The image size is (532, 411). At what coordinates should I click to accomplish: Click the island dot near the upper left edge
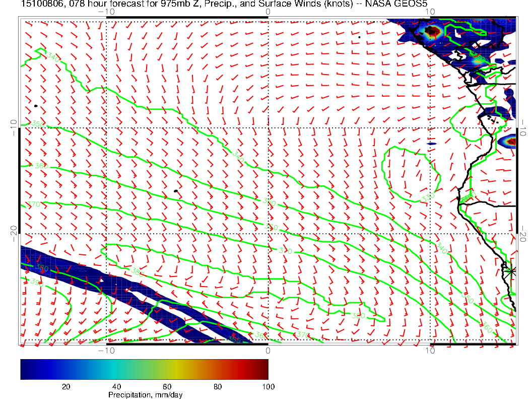[x=36, y=106]
